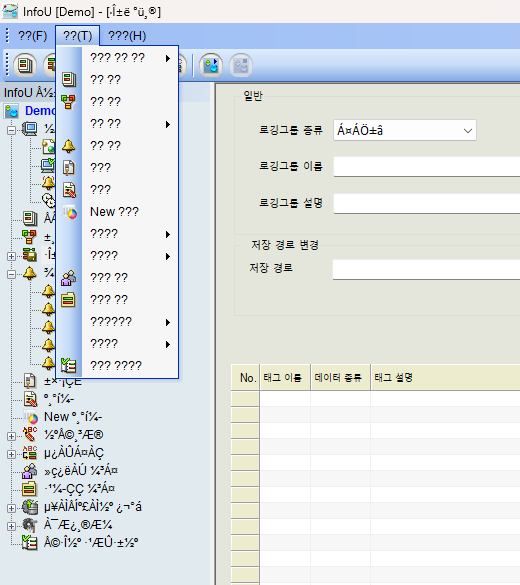This screenshot has width=520, height=585.
Task: Select the ABC-pencil script tree icon
Action: [x=30, y=435]
